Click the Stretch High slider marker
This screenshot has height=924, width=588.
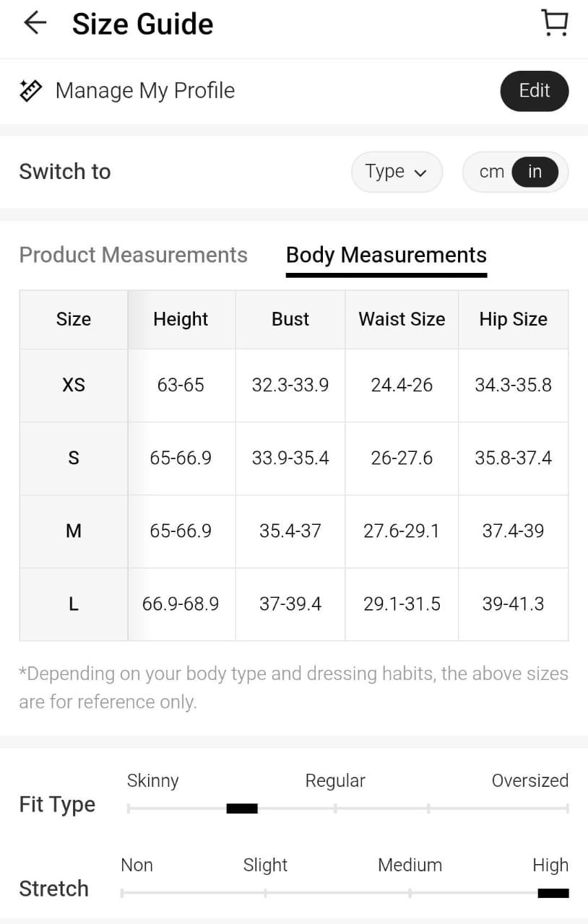553,893
